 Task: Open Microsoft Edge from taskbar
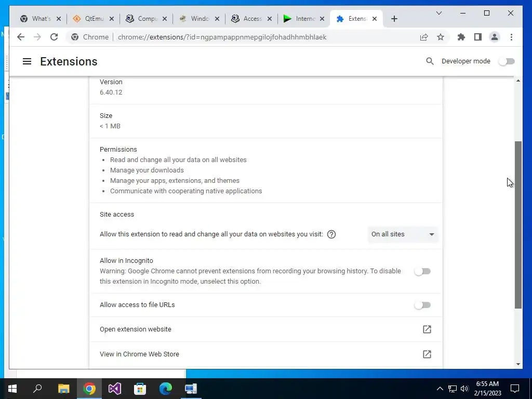click(166, 389)
